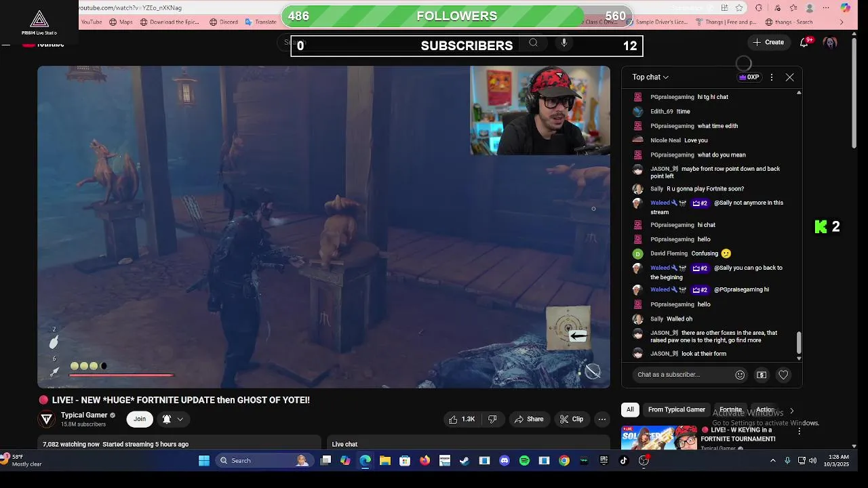
Task: Open Edge settings and more menu
Action: coord(826,8)
